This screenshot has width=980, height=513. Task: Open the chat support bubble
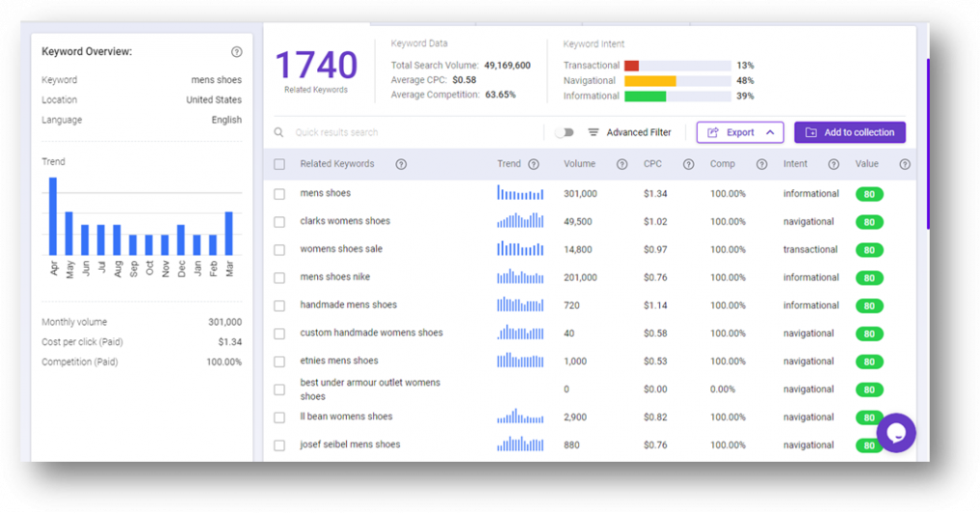click(x=895, y=433)
